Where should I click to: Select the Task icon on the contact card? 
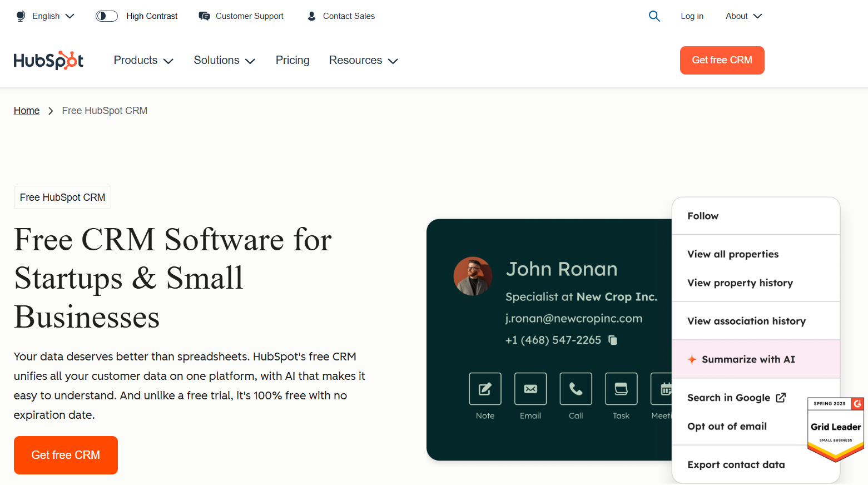pyautogui.click(x=621, y=389)
